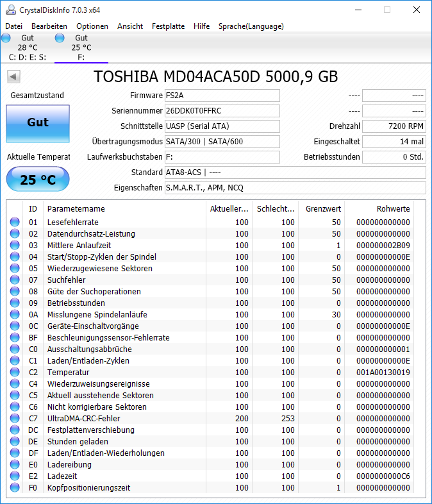Click status orb for Nicht korrigierbare Sektoren row
This screenshot has width=432, height=504.
15,407
